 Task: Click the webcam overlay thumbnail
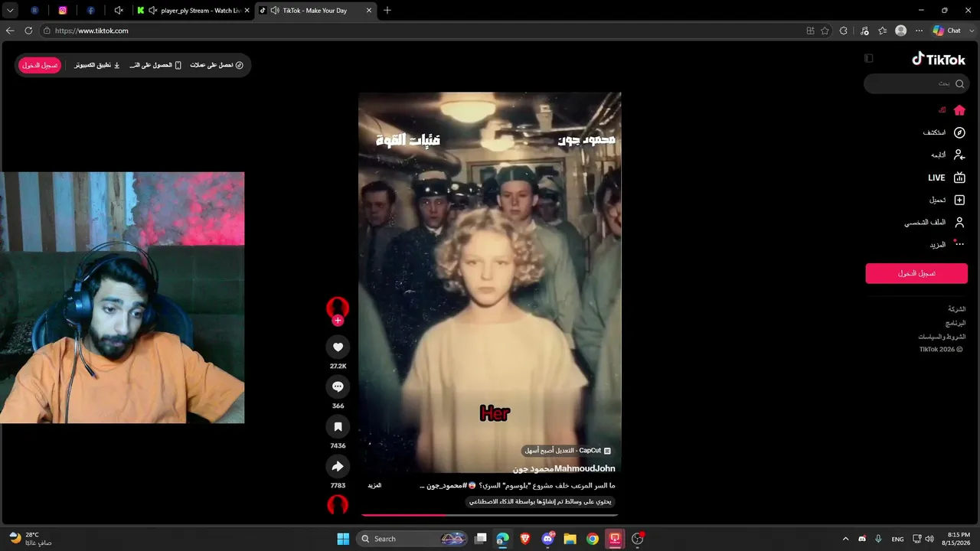[x=122, y=297]
